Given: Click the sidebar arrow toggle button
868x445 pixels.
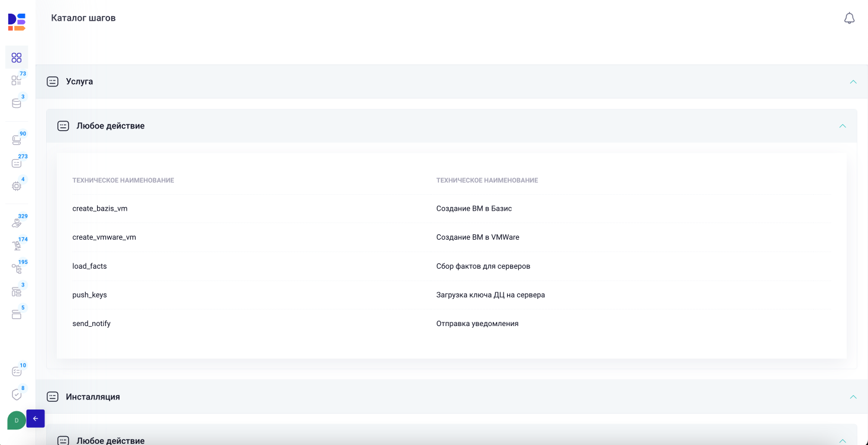Looking at the screenshot, I should point(36,418).
